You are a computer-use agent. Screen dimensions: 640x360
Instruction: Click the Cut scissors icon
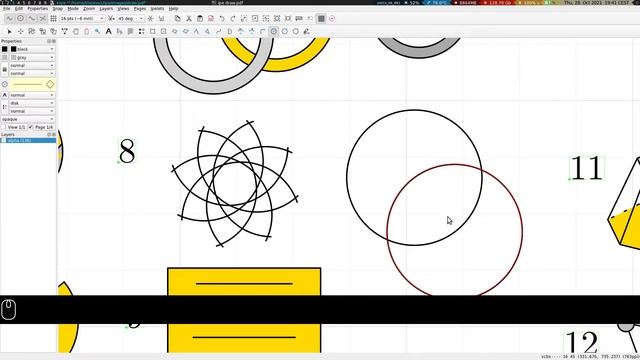pyautogui.click(x=189, y=18)
